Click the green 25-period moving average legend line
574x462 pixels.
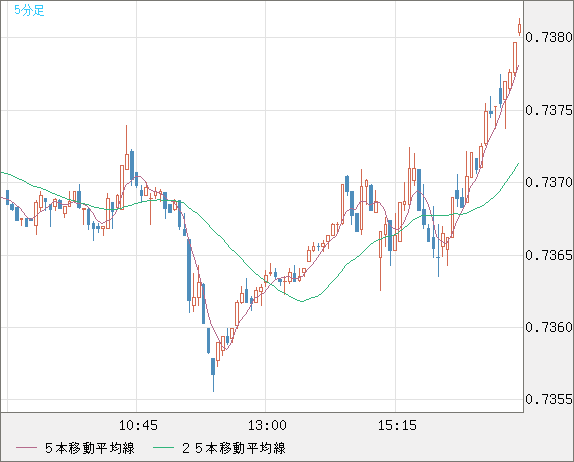click(x=163, y=448)
